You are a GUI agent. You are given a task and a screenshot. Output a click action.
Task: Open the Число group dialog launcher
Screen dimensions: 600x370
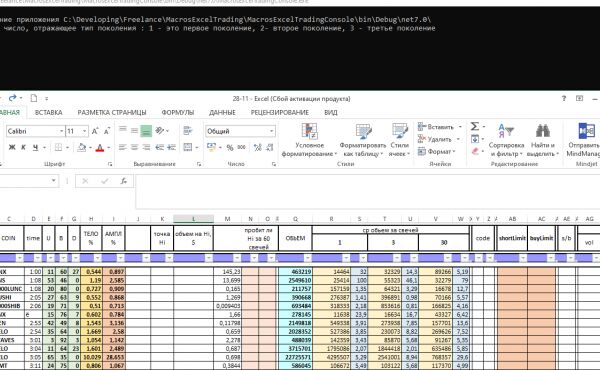(x=274, y=164)
